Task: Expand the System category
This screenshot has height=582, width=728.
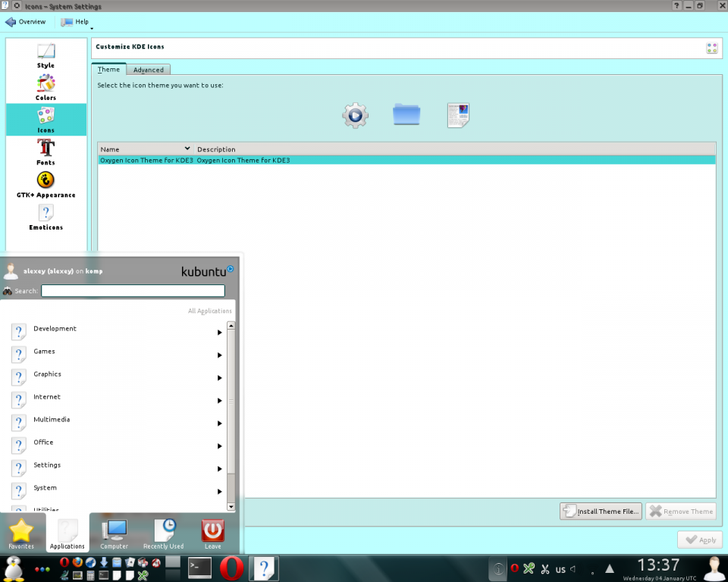Action: pos(116,491)
